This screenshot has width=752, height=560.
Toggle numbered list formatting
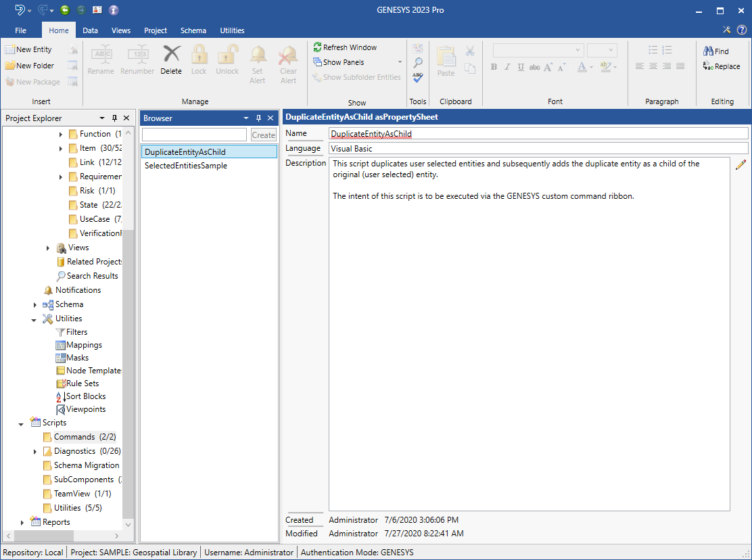pyautogui.click(x=667, y=50)
